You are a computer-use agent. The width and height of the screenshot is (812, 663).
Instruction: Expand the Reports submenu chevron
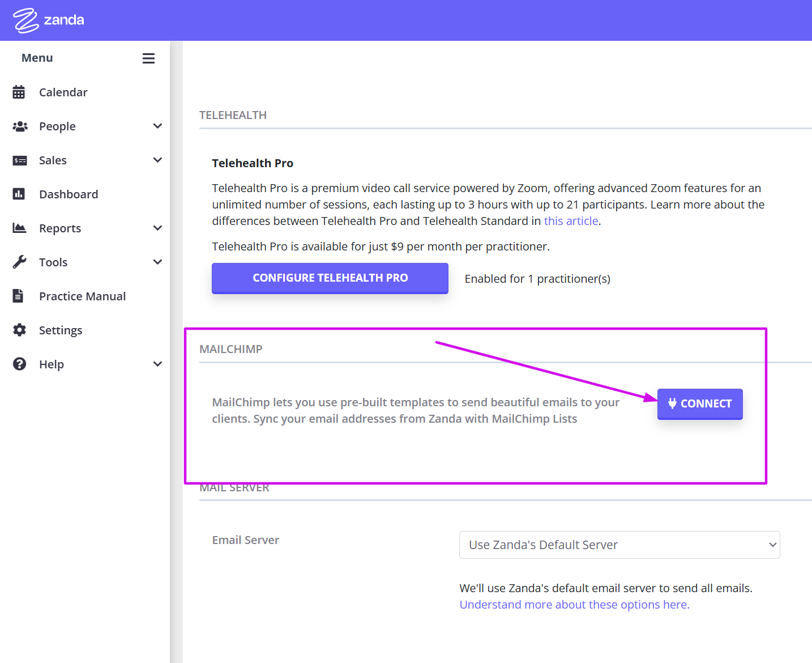pyautogui.click(x=157, y=228)
